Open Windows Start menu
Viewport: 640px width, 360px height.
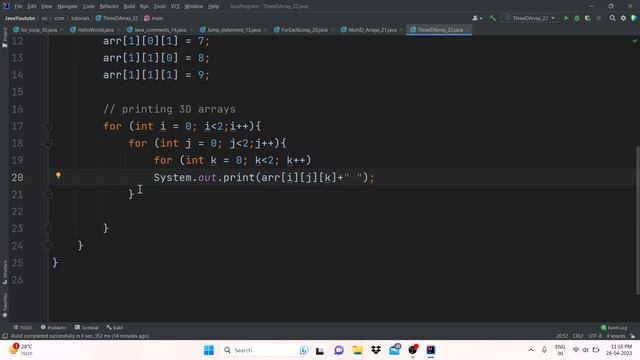pos(209,350)
